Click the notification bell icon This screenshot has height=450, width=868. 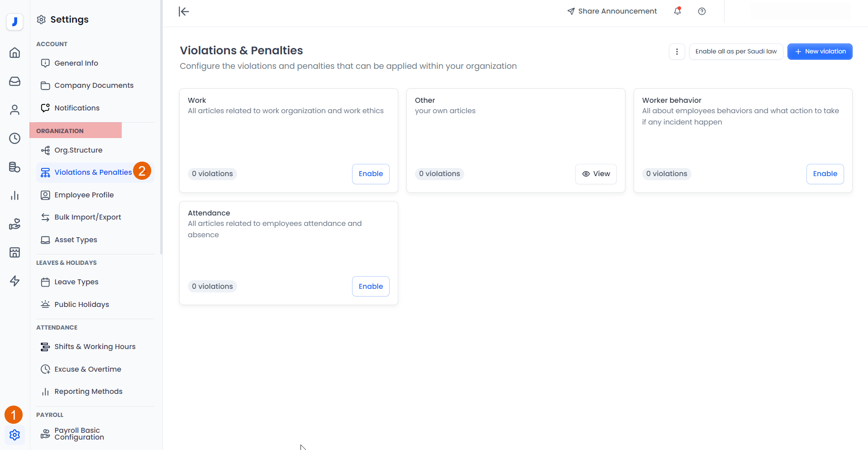click(x=677, y=11)
